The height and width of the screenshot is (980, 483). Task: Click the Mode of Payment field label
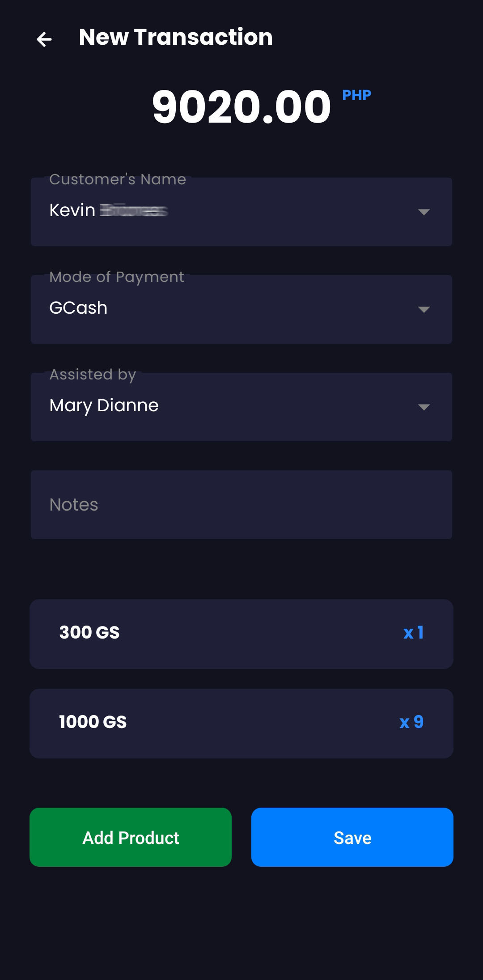117,277
